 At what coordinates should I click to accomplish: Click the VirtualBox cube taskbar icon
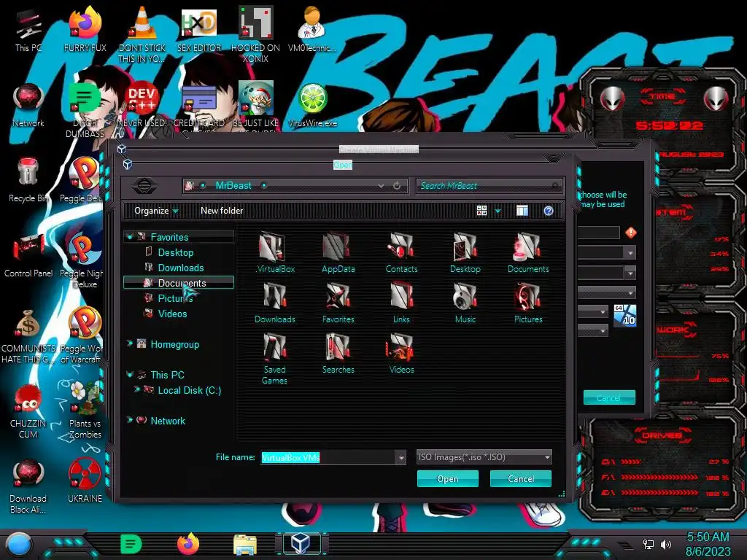point(301,544)
